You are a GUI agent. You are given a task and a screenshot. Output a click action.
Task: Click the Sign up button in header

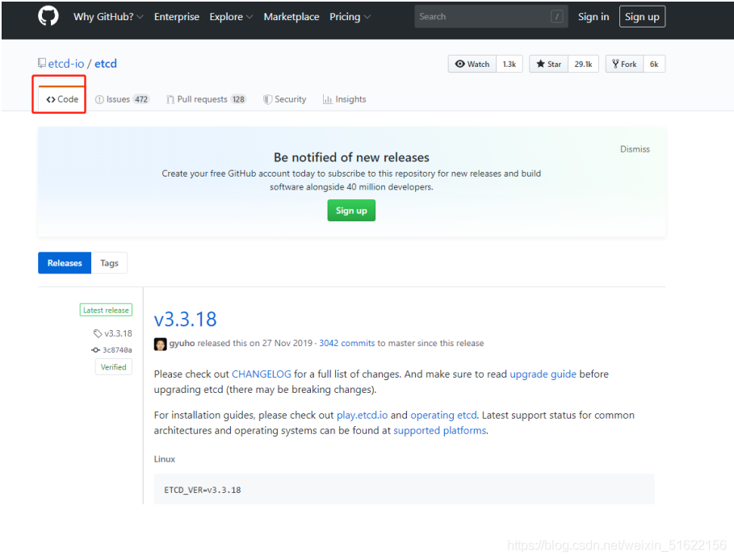(642, 17)
